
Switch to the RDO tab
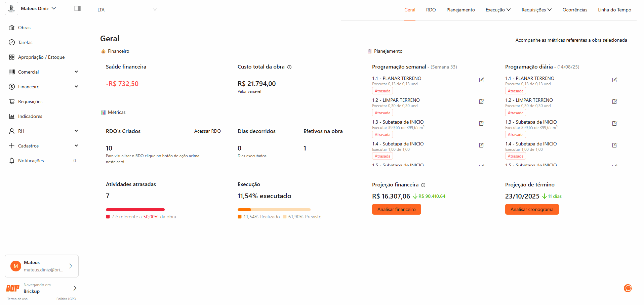click(431, 10)
